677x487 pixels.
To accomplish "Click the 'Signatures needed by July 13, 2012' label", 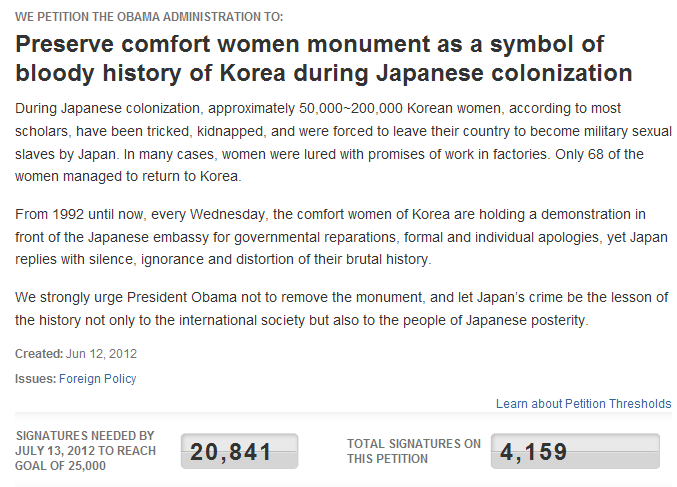I will pyautogui.click(x=85, y=451).
